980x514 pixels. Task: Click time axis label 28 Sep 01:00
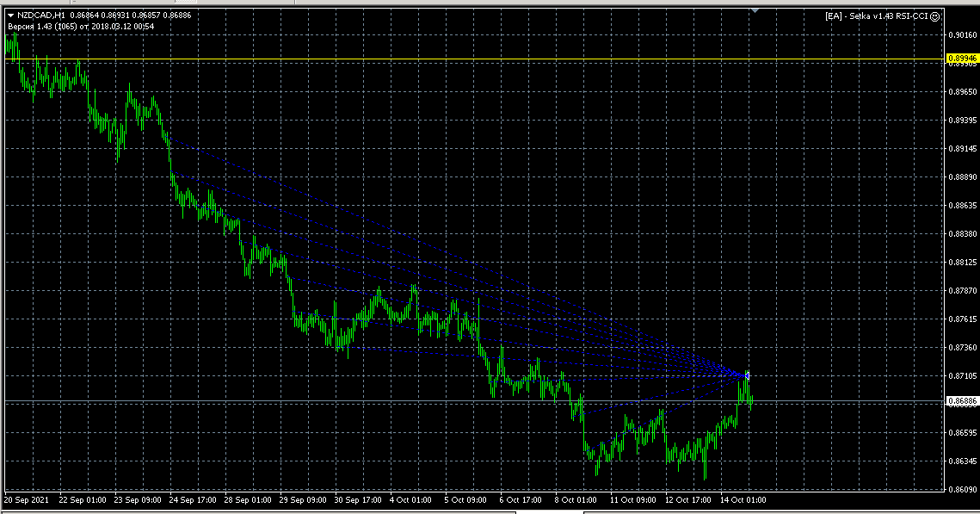tap(248, 500)
